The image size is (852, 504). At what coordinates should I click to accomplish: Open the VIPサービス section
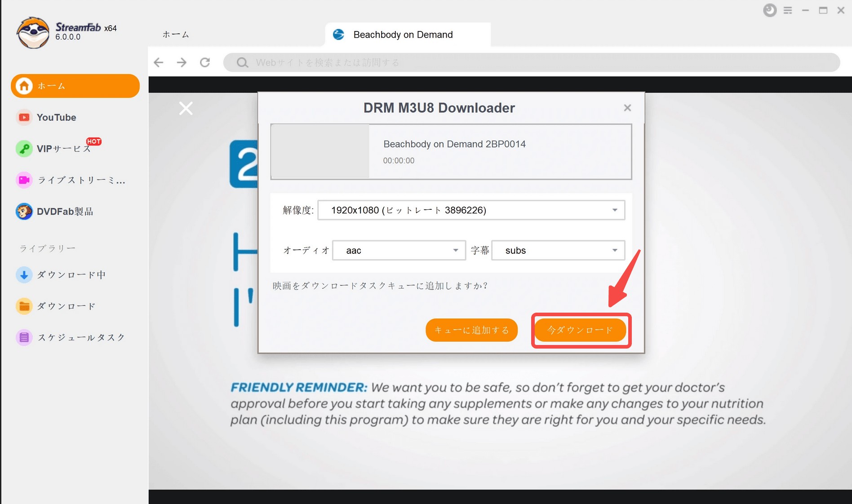pyautogui.click(x=64, y=149)
